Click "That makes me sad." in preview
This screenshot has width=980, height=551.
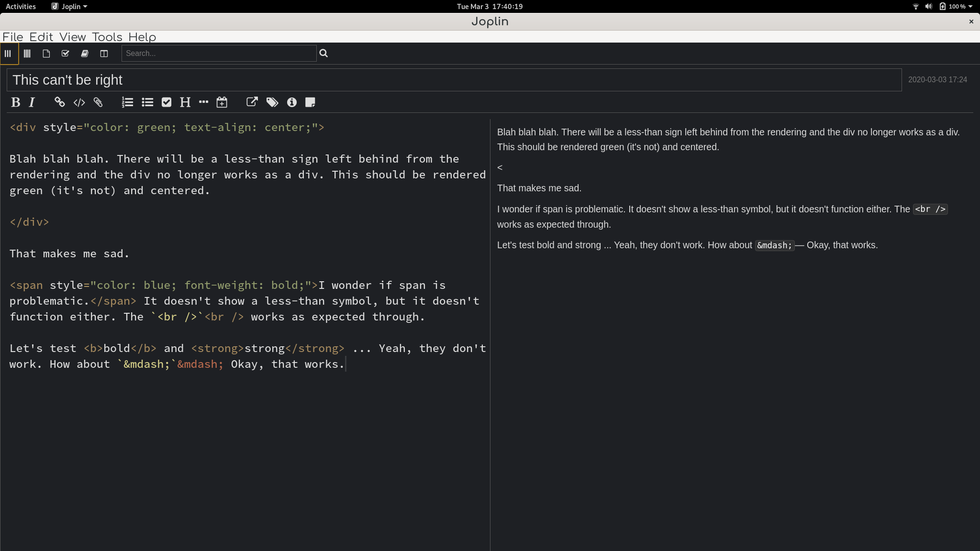(539, 188)
